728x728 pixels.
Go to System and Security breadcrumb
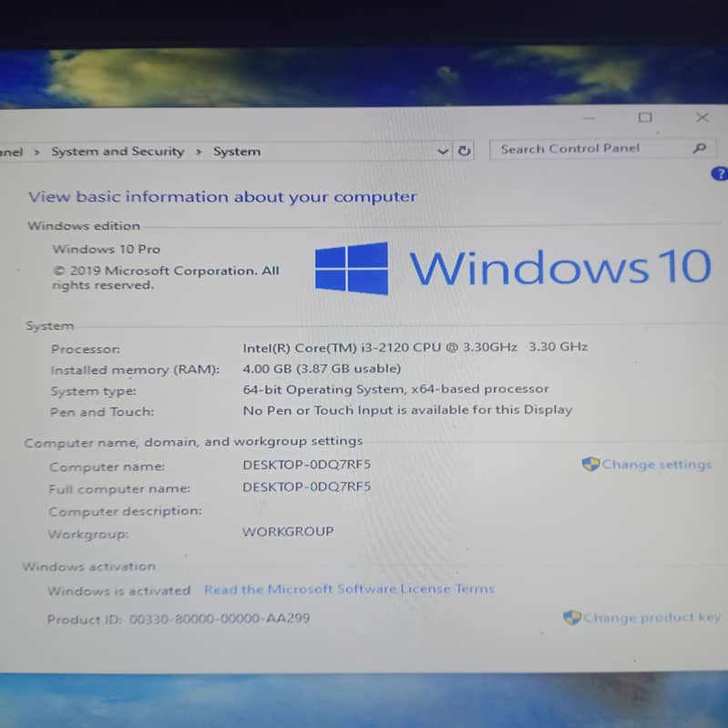click(118, 151)
